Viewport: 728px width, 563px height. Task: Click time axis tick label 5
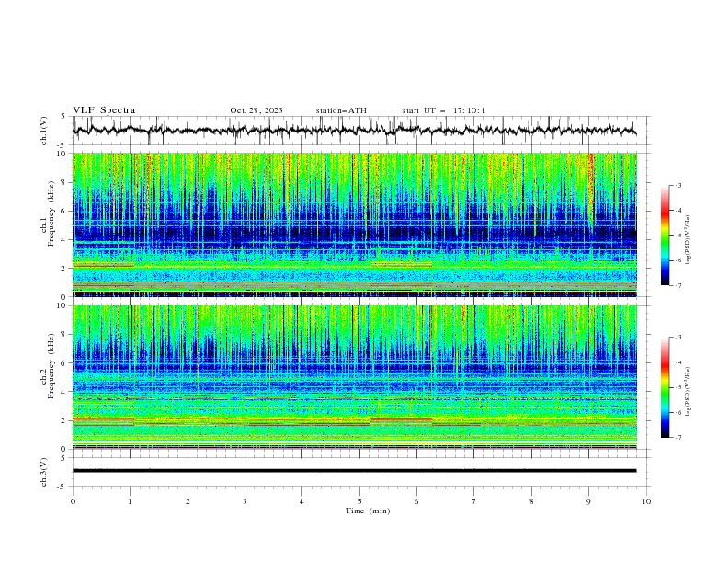(x=359, y=501)
